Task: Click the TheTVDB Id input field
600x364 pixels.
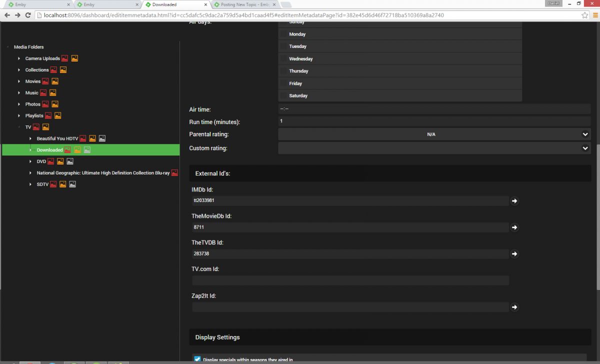Action: pos(350,253)
